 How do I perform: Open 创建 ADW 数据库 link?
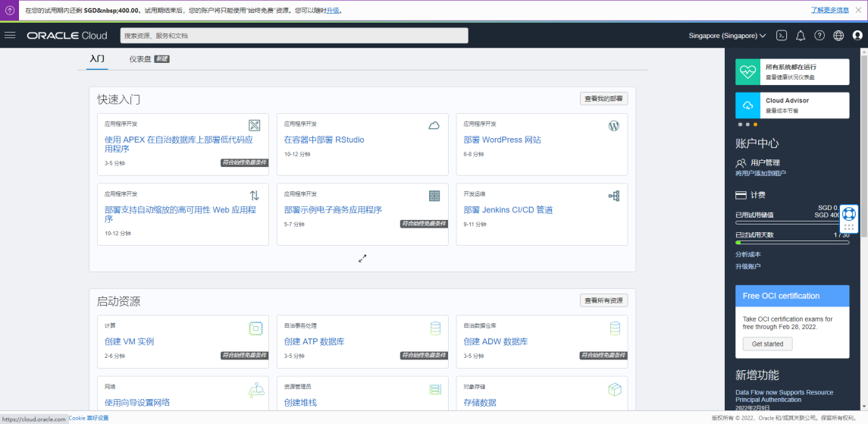(496, 341)
